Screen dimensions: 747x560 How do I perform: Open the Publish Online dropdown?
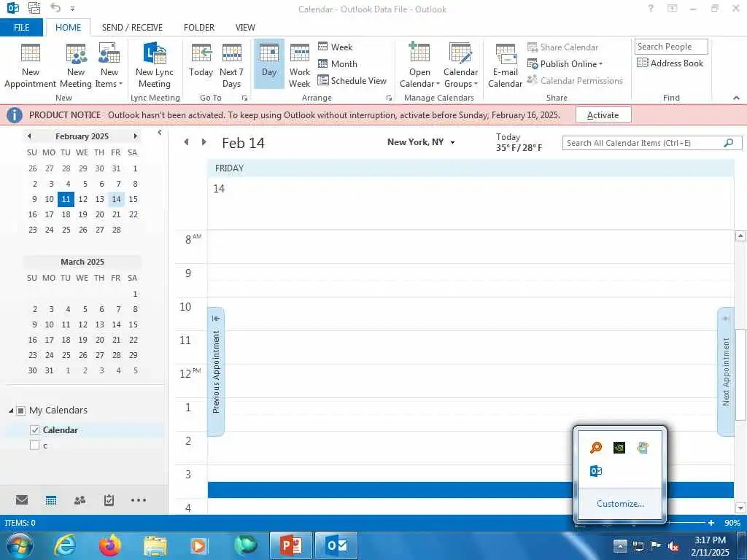[x=565, y=64]
